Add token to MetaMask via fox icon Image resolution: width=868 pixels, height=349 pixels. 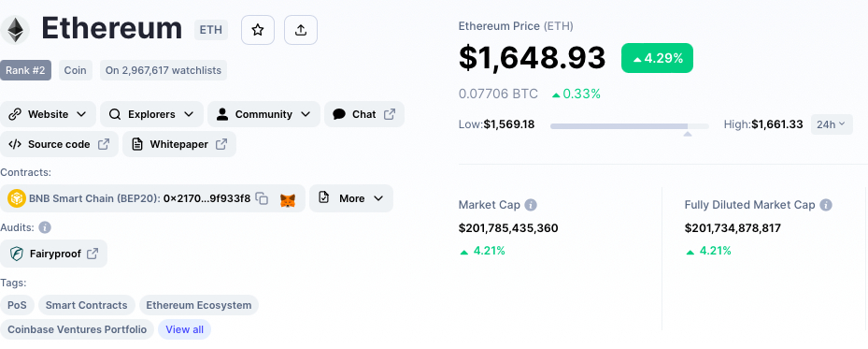287,199
